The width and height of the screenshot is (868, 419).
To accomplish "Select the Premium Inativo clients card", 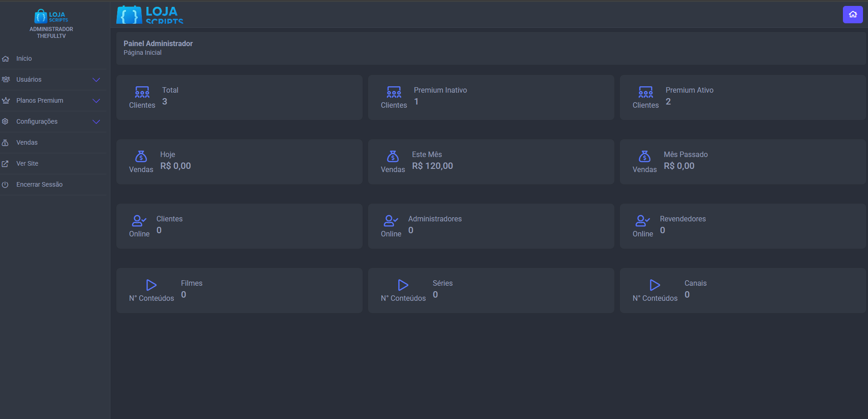I will [x=491, y=98].
